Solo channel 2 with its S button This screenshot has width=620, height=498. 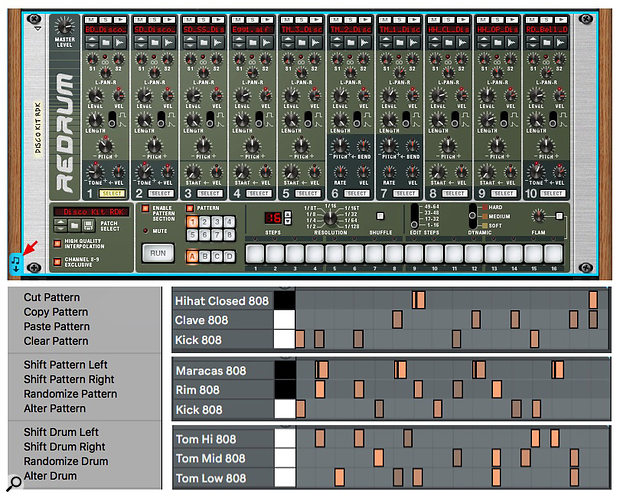tap(154, 20)
